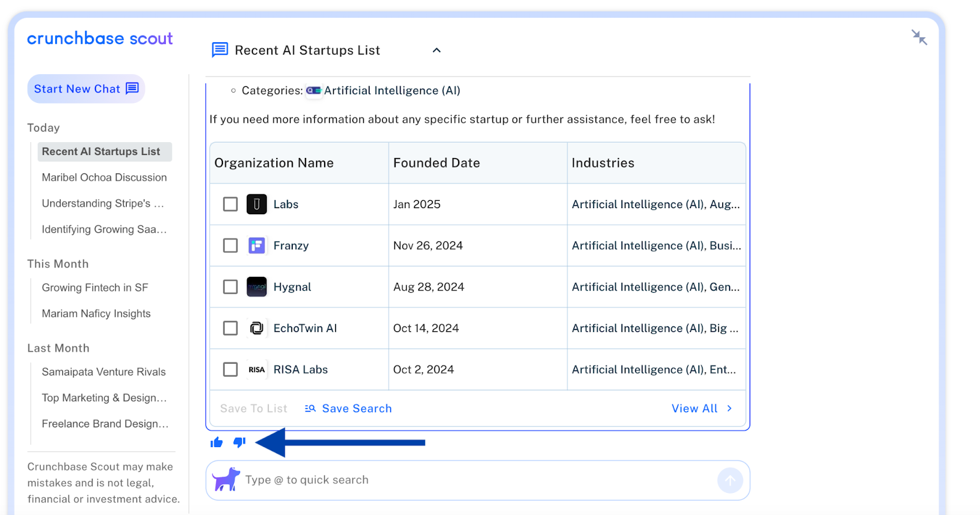Click the Save Search button
The image size is (980, 515).
click(x=348, y=408)
